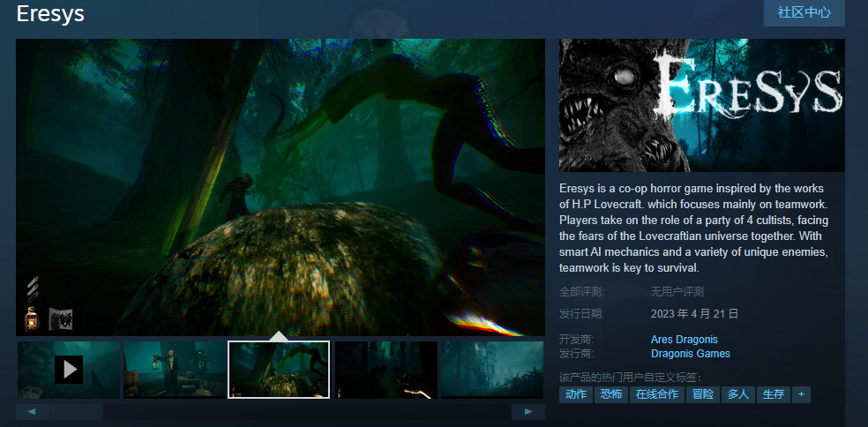Select the 多人 tag
The width and height of the screenshot is (868, 427).
pyautogui.click(x=737, y=394)
